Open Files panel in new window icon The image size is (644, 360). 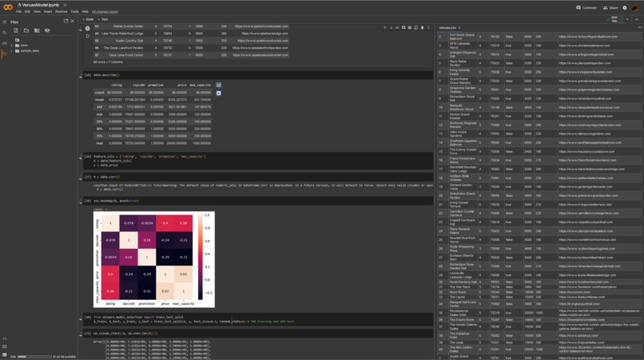(66, 21)
